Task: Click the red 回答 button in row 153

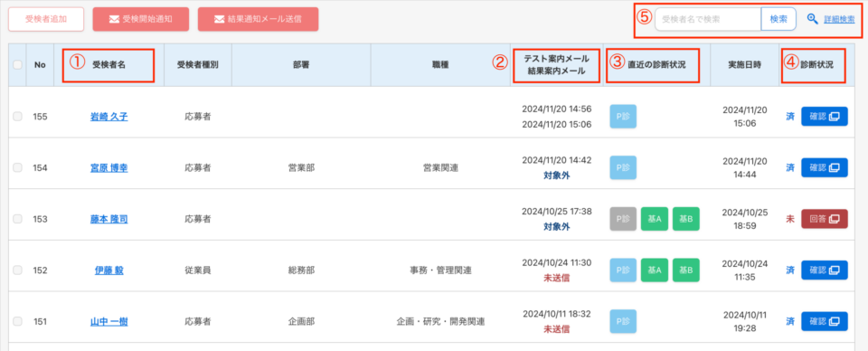Action: pos(825,219)
